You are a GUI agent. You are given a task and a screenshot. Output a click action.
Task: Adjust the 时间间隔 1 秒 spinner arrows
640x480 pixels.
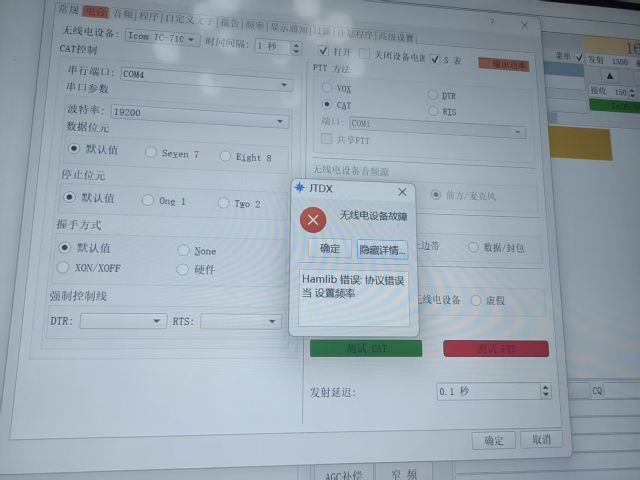[x=296, y=48]
